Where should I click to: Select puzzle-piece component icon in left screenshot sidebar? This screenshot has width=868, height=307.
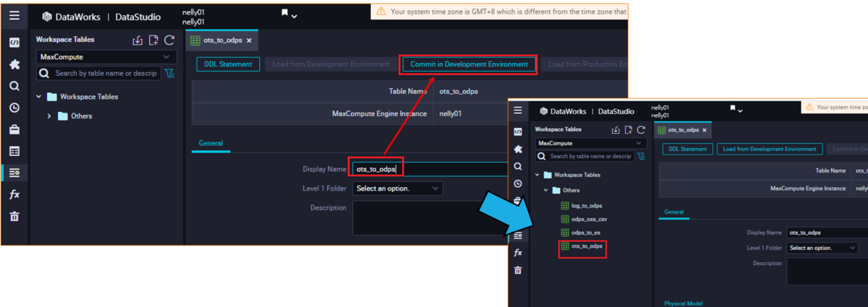(x=14, y=64)
